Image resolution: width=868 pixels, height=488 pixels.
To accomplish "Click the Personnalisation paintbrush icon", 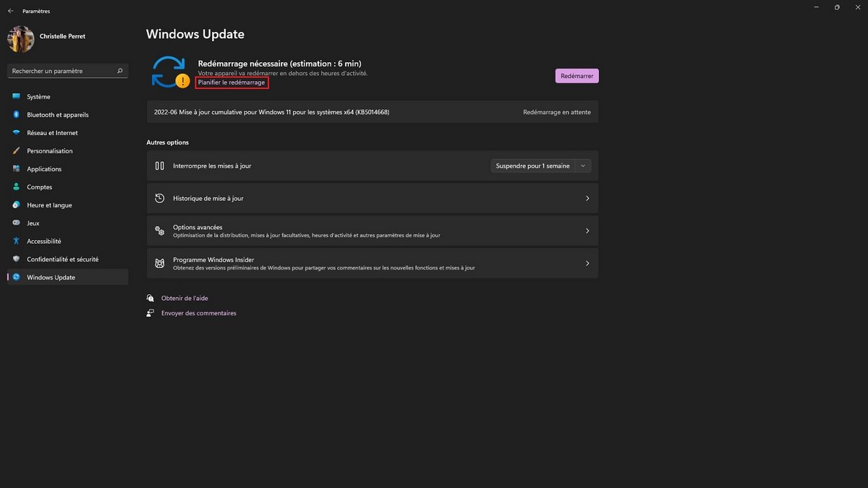I will pyautogui.click(x=16, y=151).
